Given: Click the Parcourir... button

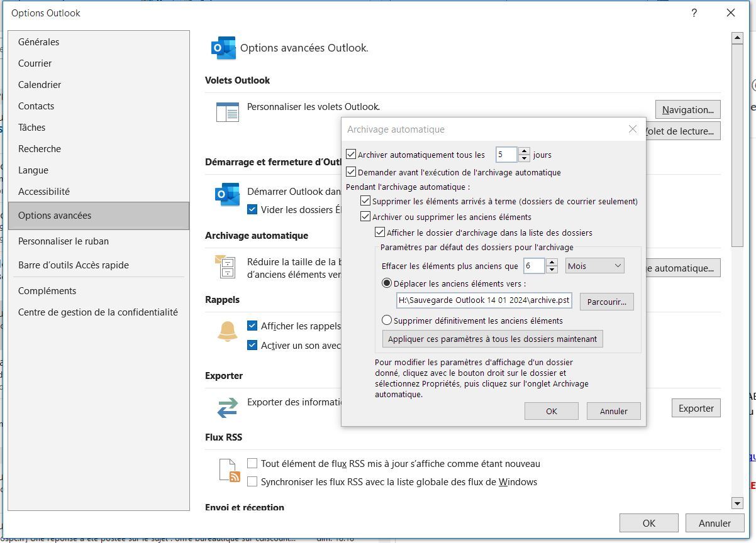Looking at the screenshot, I should coord(606,302).
